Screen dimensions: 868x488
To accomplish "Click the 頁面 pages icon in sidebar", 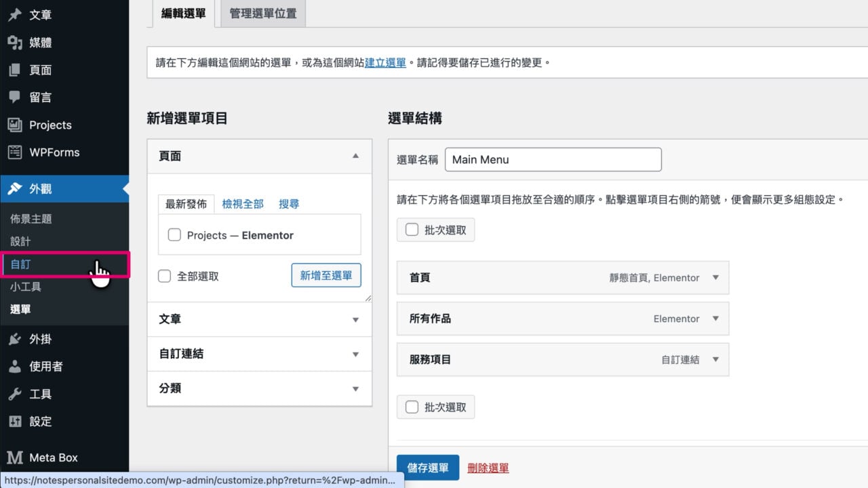I will pyautogui.click(x=14, y=70).
